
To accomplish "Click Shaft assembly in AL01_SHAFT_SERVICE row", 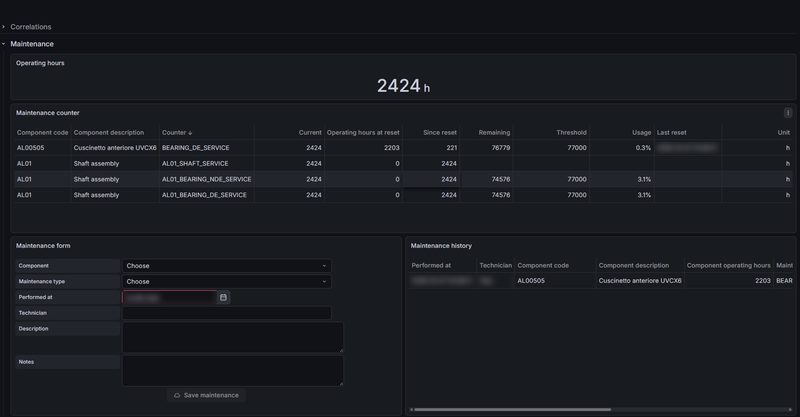I will [x=96, y=164].
